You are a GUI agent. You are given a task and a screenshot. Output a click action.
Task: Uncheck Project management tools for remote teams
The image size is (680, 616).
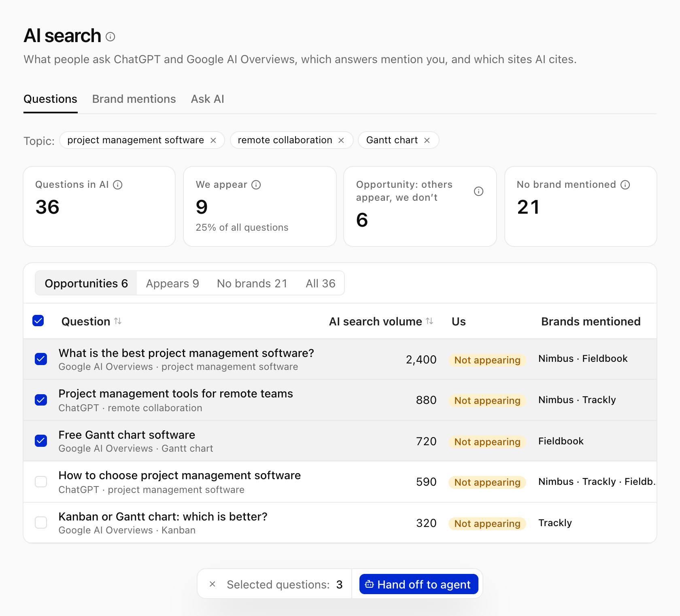41,400
